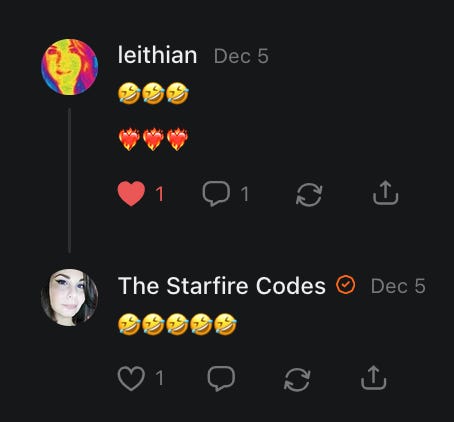Click the orange verified badge

pos(346,285)
